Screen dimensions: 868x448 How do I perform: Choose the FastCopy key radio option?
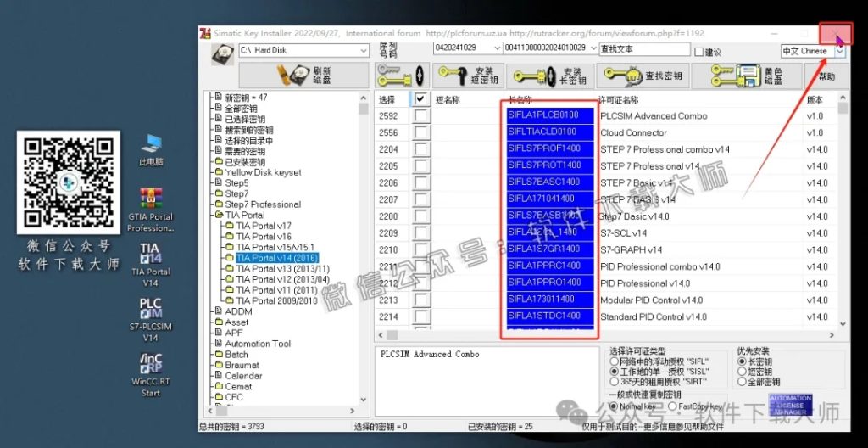click(x=672, y=406)
